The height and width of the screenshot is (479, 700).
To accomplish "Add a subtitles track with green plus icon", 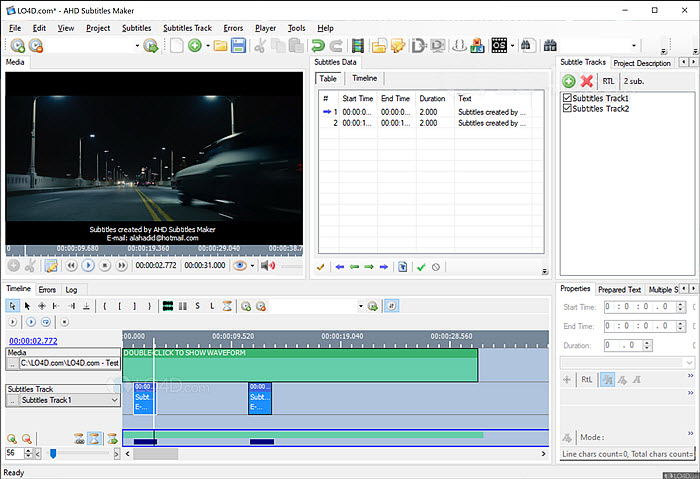I will (569, 81).
